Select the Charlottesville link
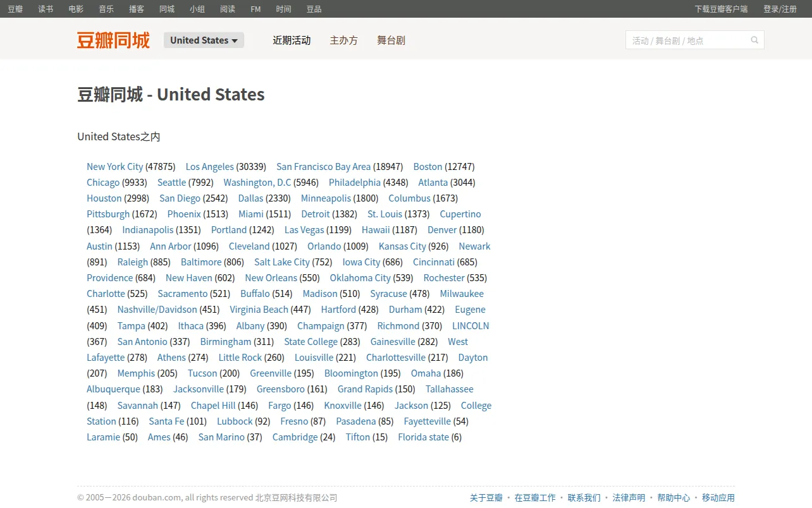Image resolution: width=812 pixels, height=508 pixels. [x=396, y=358]
